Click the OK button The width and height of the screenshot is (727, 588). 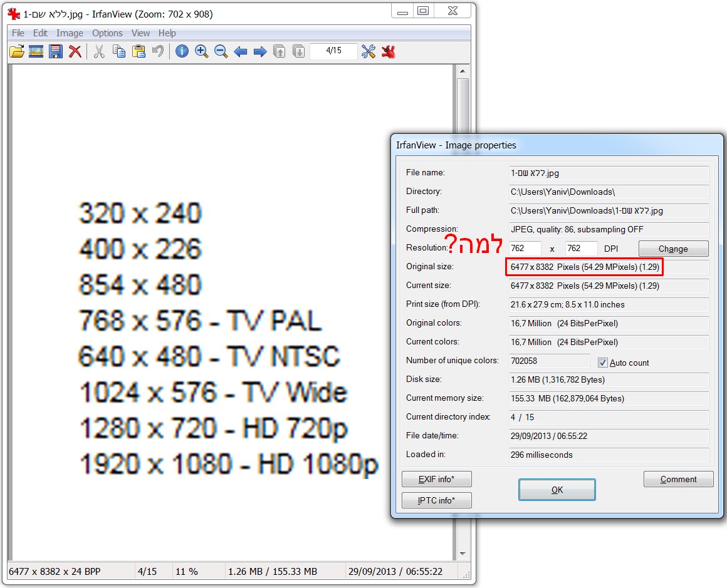coord(557,490)
